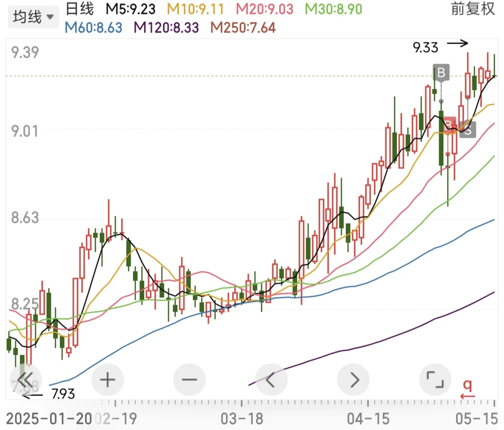This screenshot has width=504, height=430.
Task: Tap the 04-15 date axis label
Action: [x=368, y=419]
